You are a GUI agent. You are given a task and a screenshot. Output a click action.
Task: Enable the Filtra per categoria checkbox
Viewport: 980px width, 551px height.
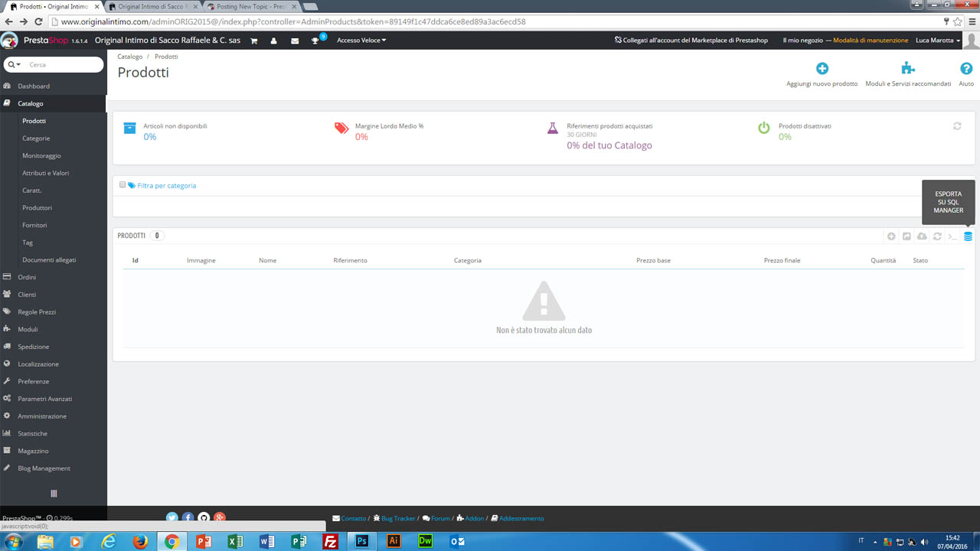click(x=122, y=184)
